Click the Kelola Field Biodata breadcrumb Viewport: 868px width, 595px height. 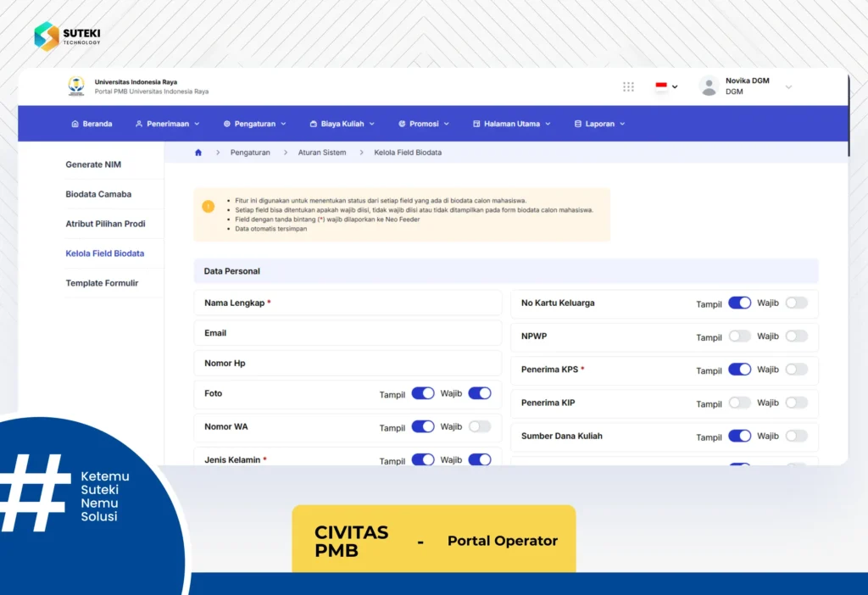pos(408,153)
